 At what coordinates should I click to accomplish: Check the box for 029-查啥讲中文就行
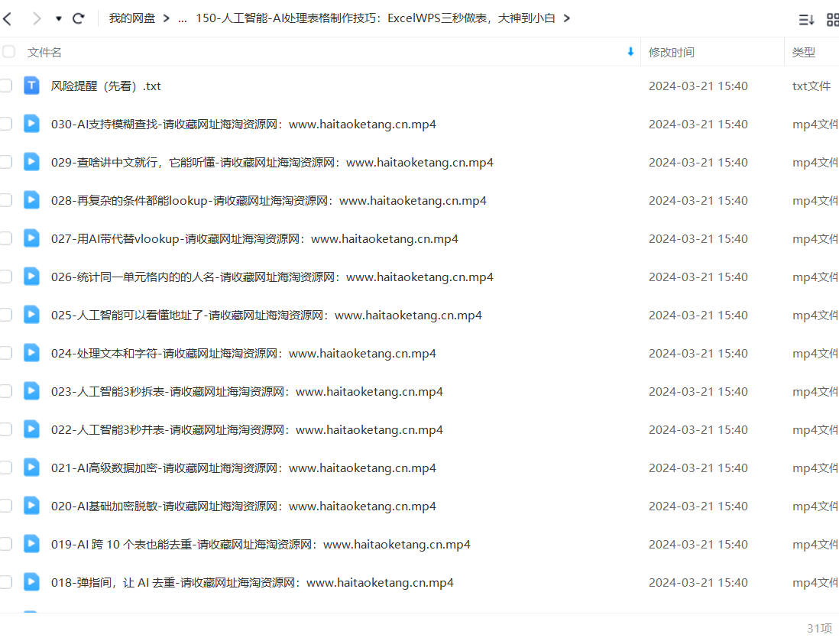(6, 162)
